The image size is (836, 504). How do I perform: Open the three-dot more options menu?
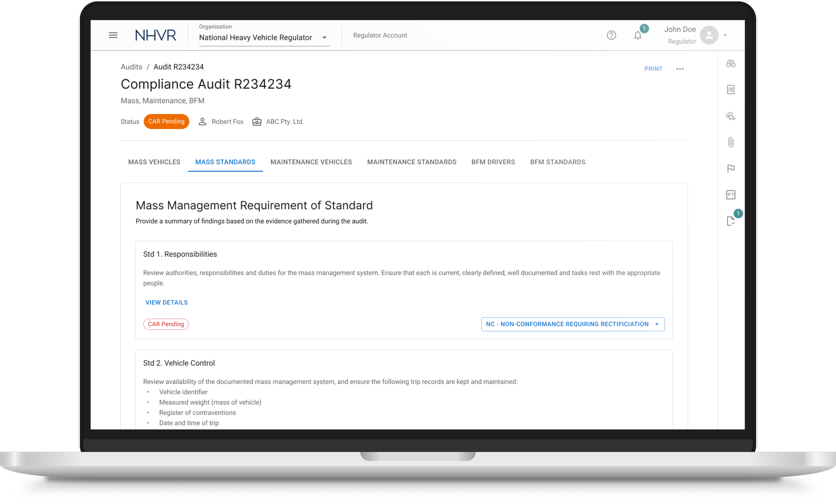coord(680,69)
